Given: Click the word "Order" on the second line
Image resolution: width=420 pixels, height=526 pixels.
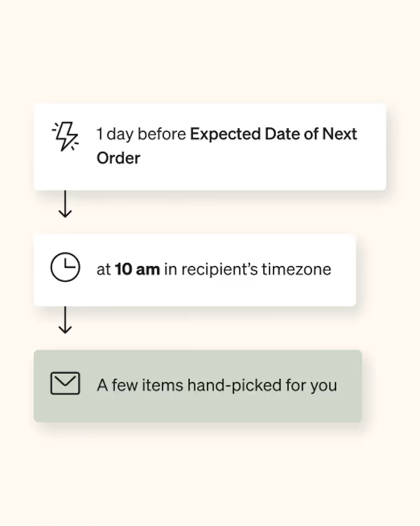Looking at the screenshot, I should (x=118, y=158).
